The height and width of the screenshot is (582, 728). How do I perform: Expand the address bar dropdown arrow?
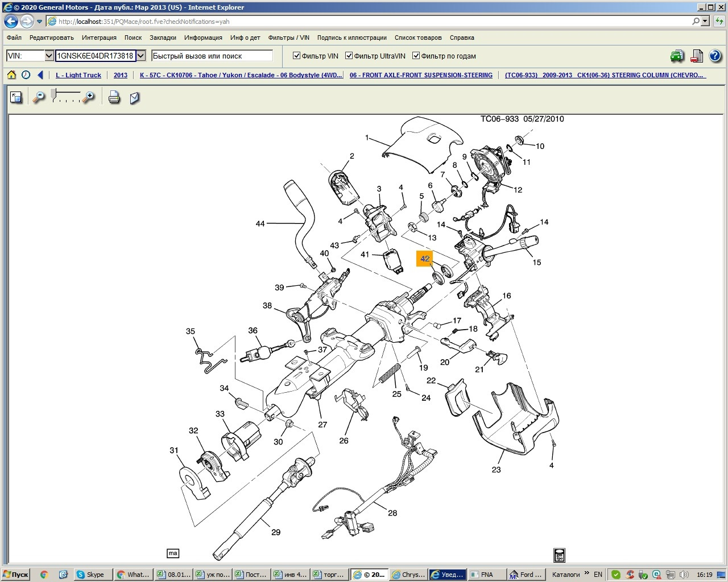click(705, 21)
